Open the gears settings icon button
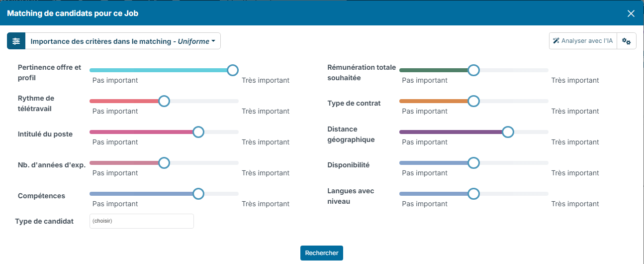 (627, 41)
